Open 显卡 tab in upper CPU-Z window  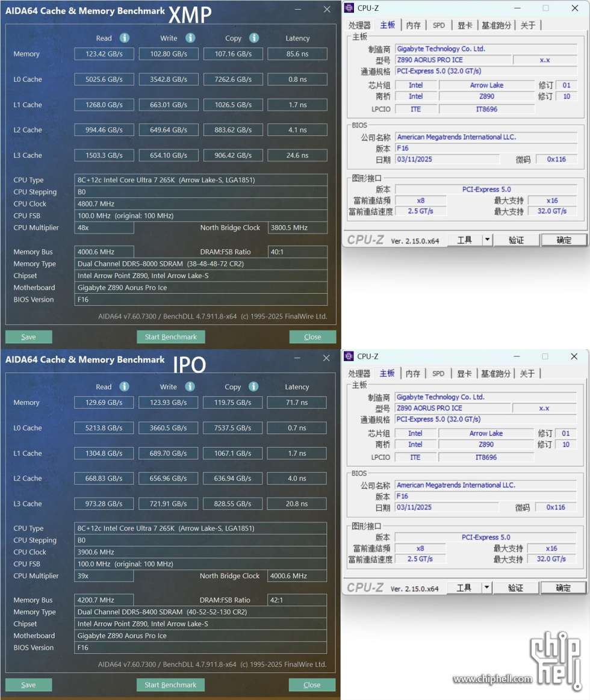click(465, 25)
